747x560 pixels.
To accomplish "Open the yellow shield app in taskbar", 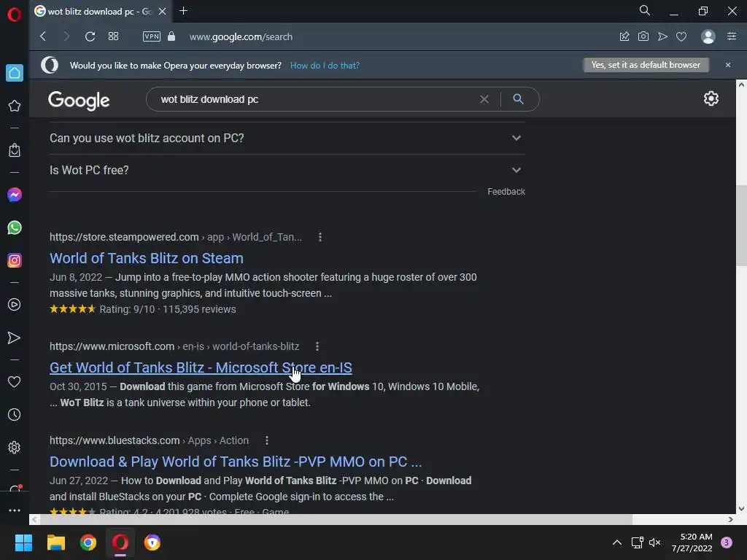I will pos(152,542).
